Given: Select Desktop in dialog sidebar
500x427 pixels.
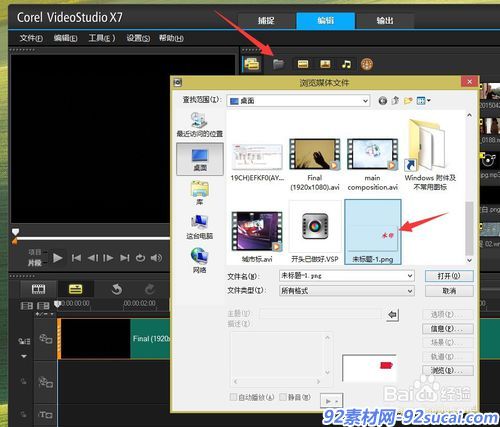Looking at the screenshot, I should [200, 159].
